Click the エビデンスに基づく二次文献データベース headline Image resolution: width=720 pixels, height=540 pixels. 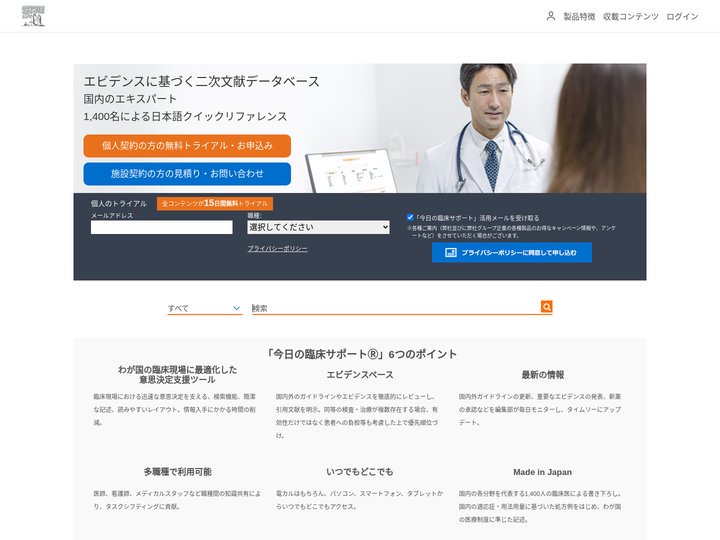coord(201,81)
